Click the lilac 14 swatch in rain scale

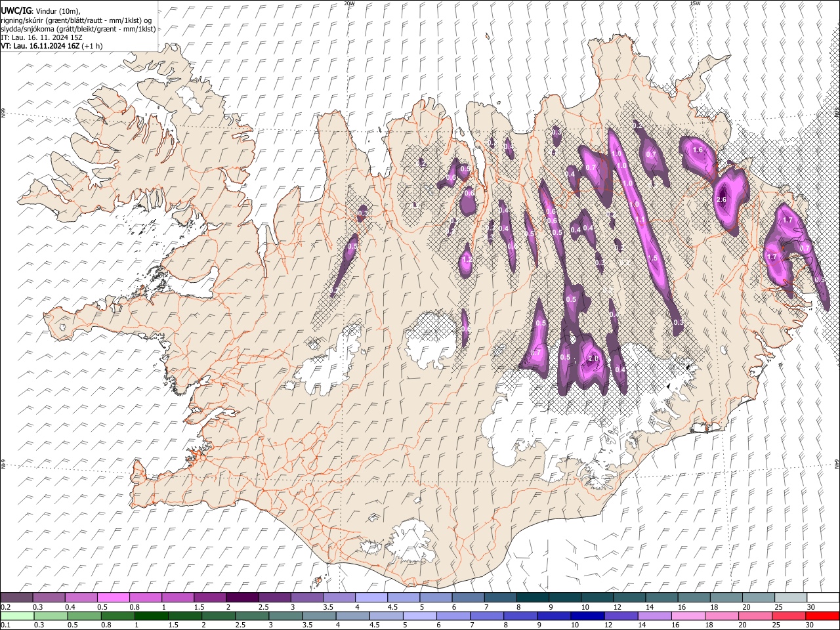655,616
